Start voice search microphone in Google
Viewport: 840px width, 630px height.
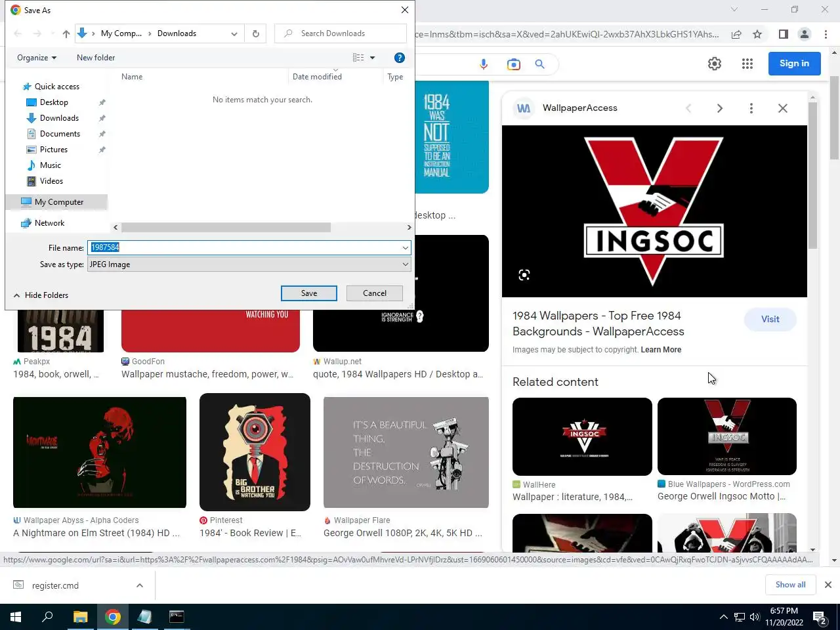pos(484,64)
